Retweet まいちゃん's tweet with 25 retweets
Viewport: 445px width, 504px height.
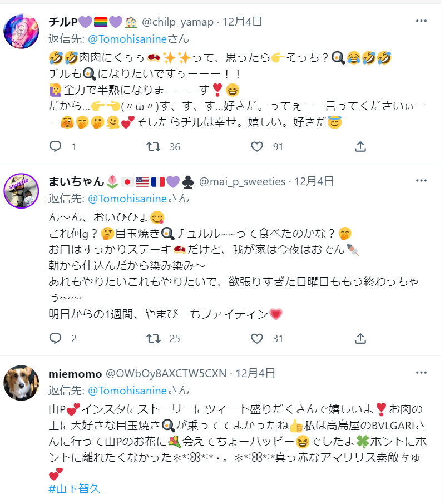tap(154, 338)
